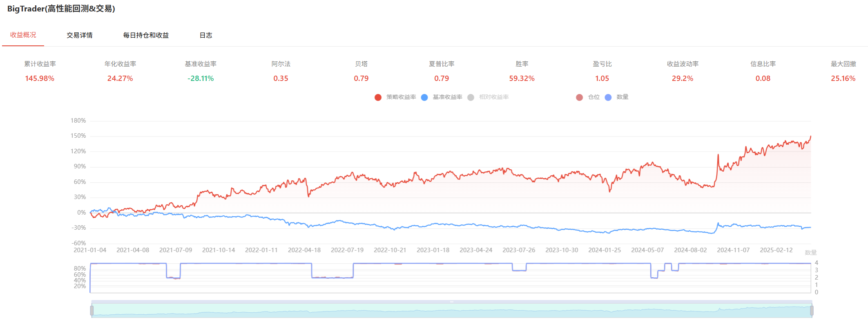Click the 2022-04-18 date on the x-axis

(x=304, y=250)
